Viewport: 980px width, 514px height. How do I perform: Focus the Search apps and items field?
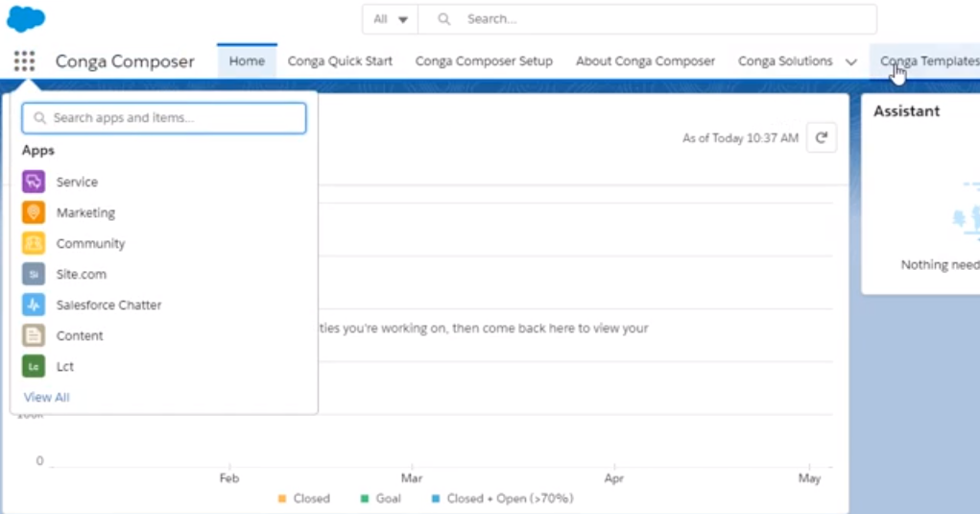(x=164, y=118)
